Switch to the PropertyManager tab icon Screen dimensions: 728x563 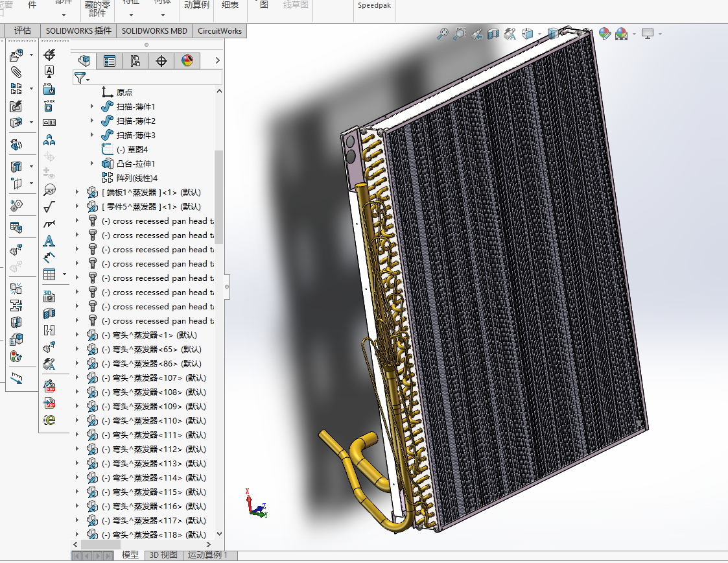pos(110,61)
